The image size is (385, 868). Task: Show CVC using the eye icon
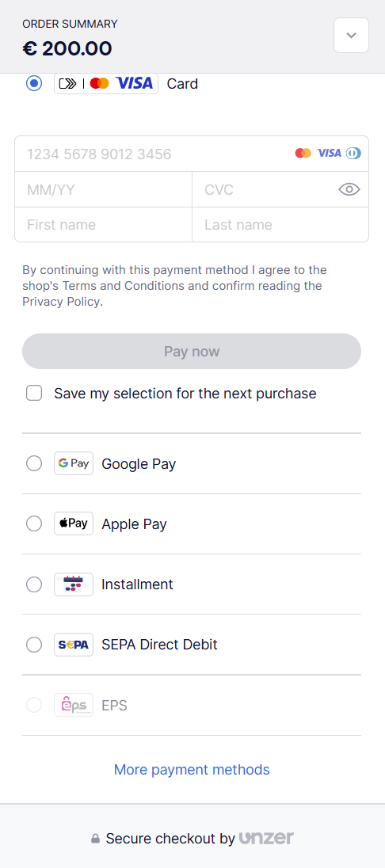[x=349, y=190]
